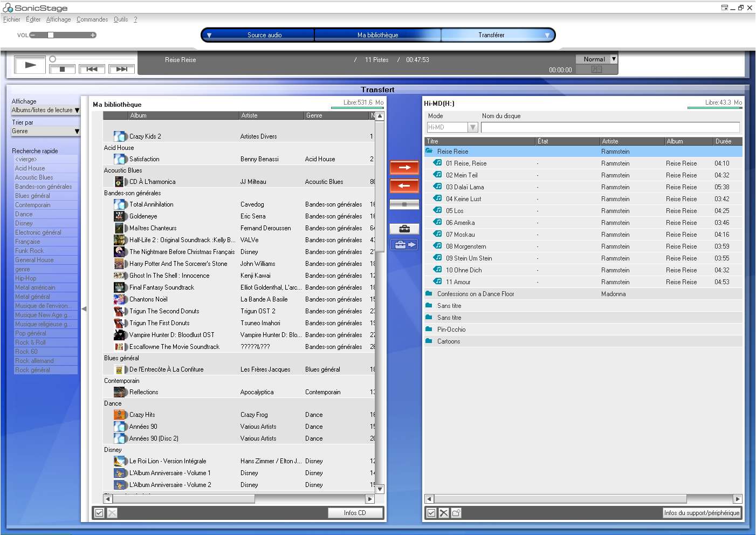Image resolution: width=756 pixels, height=535 pixels.
Task: Open the Trier par Genre dropdown
Action: [45, 131]
